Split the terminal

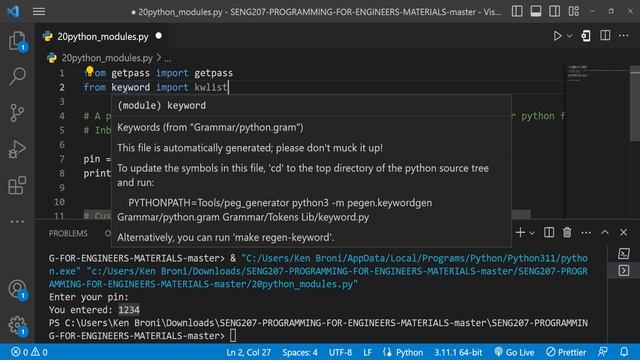[x=549, y=233]
